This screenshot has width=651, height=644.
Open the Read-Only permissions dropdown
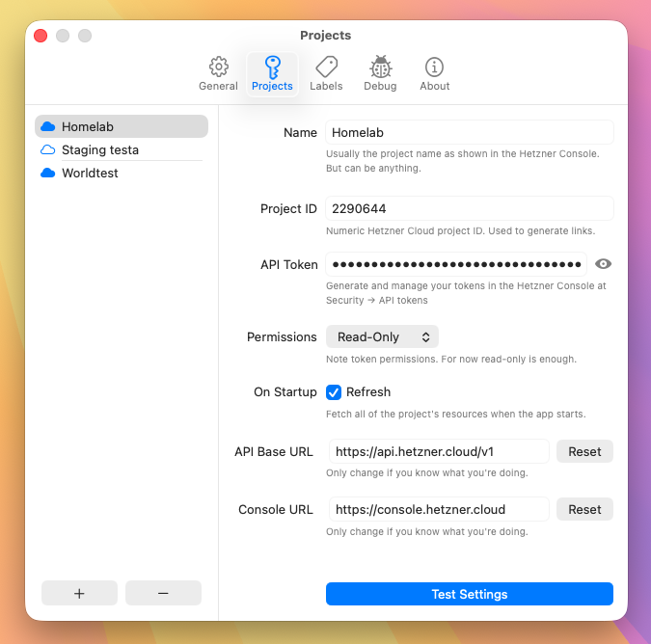pyautogui.click(x=382, y=336)
